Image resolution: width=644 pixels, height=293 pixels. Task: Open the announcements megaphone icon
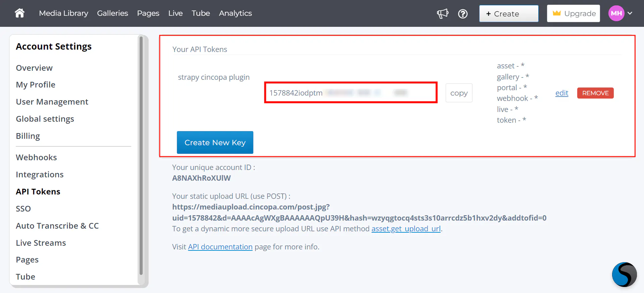click(x=443, y=14)
